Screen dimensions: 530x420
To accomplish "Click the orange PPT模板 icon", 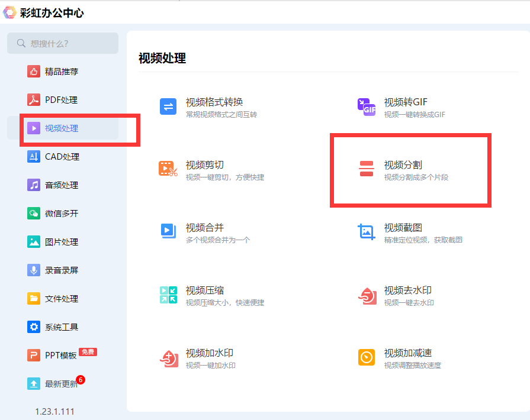I will [34, 355].
